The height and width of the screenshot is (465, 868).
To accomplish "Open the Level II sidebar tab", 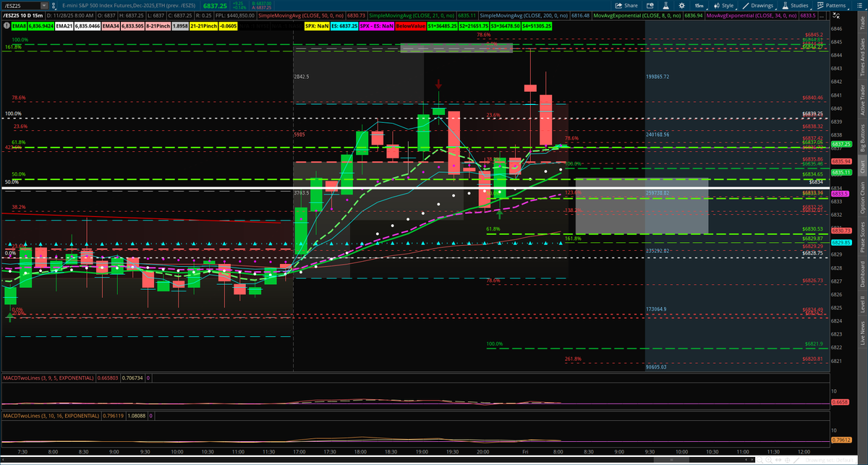I will [861, 303].
